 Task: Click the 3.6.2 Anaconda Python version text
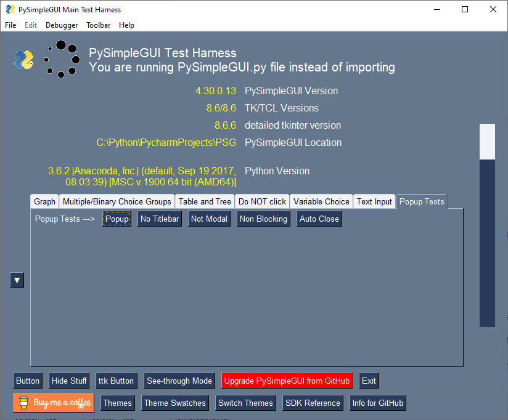point(142,176)
